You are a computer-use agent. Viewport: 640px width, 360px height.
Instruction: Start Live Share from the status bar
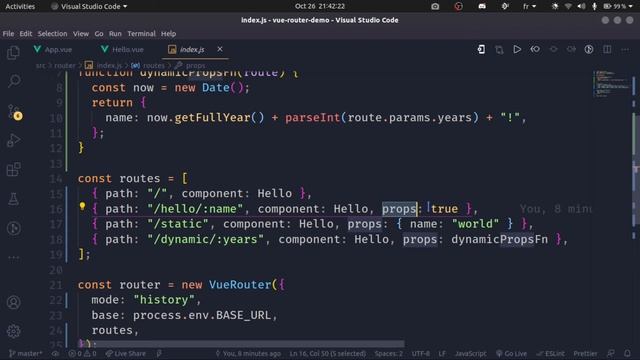tap(125, 353)
